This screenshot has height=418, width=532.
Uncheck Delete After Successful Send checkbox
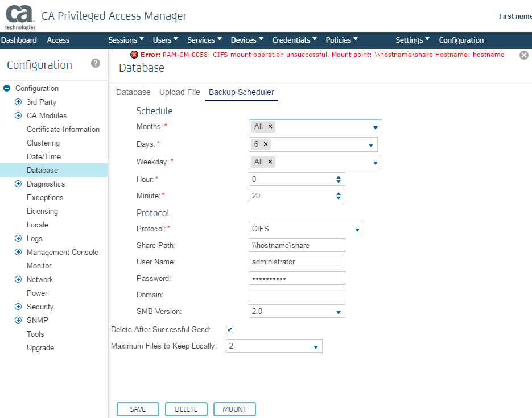click(x=230, y=329)
